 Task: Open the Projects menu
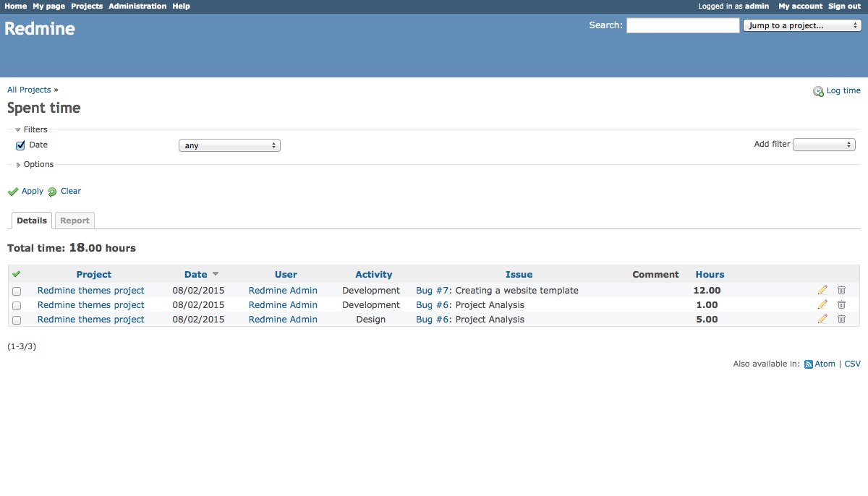tap(87, 6)
